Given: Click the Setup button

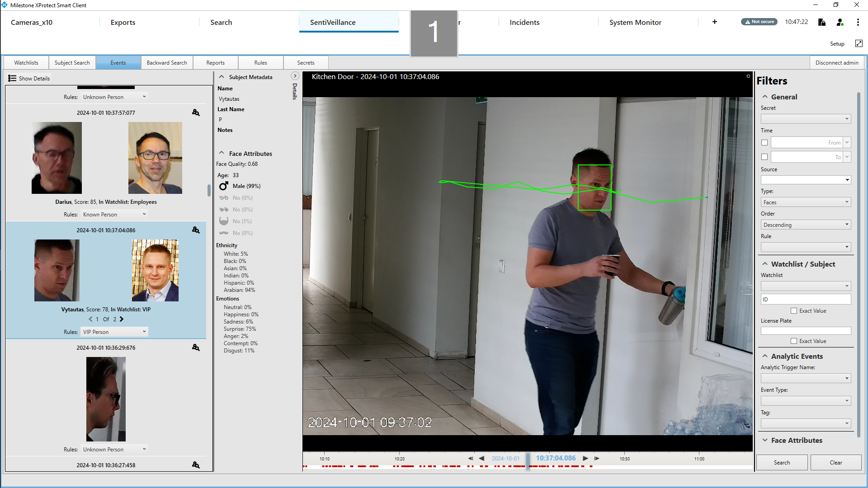Looking at the screenshot, I should pyautogui.click(x=837, y=44).
